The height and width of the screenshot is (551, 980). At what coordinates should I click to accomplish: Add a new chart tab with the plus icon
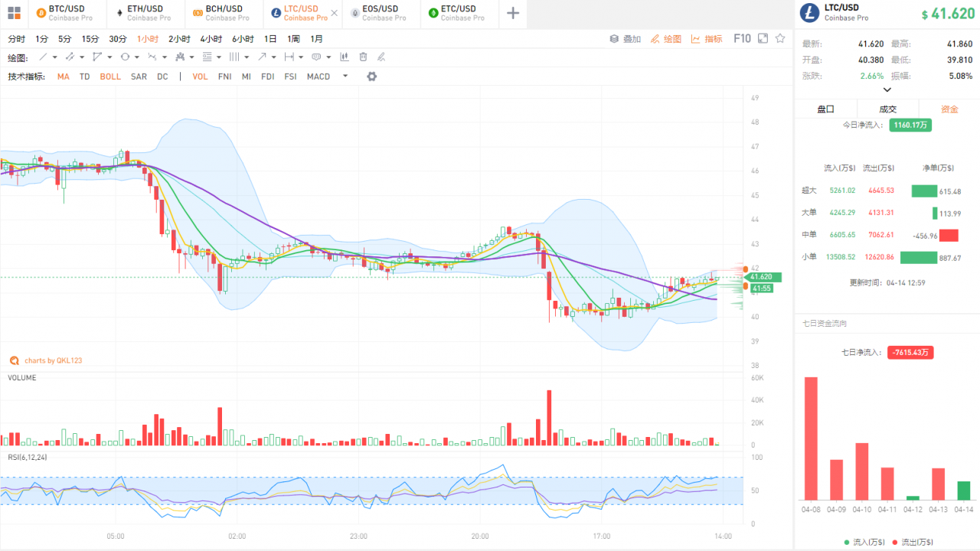513,13
